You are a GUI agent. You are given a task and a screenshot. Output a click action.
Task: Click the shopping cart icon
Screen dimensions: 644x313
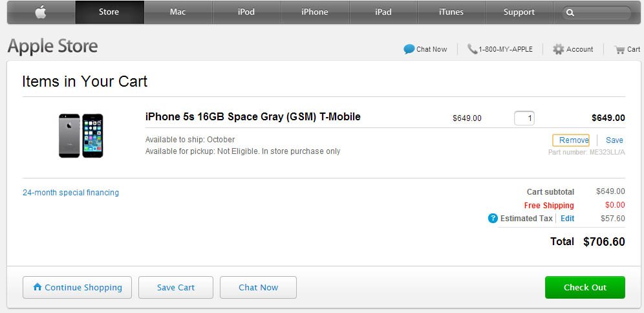[619, 49]
